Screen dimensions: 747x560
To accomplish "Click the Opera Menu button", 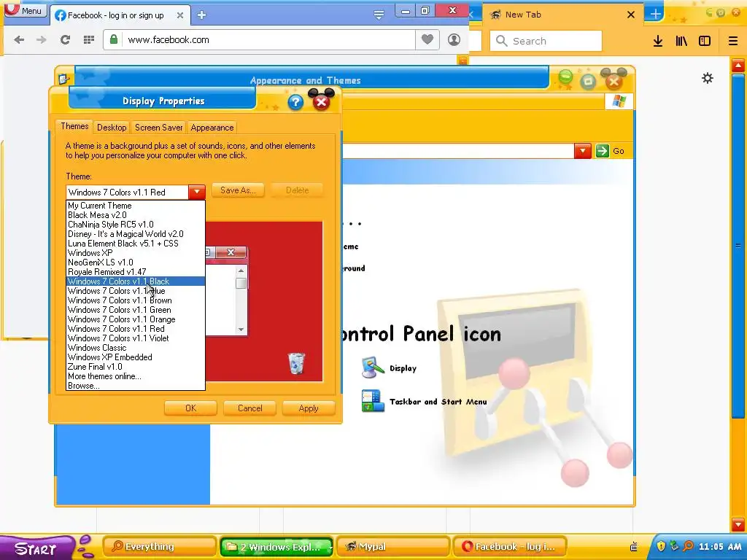I will point(25,9).
